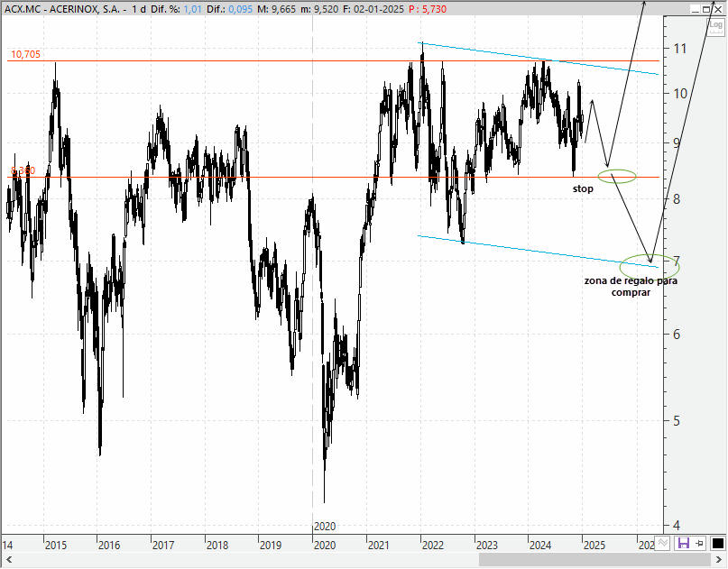Click price axis label 8
The height and width of the screenshot is (569, 728).
click(677, 199)
